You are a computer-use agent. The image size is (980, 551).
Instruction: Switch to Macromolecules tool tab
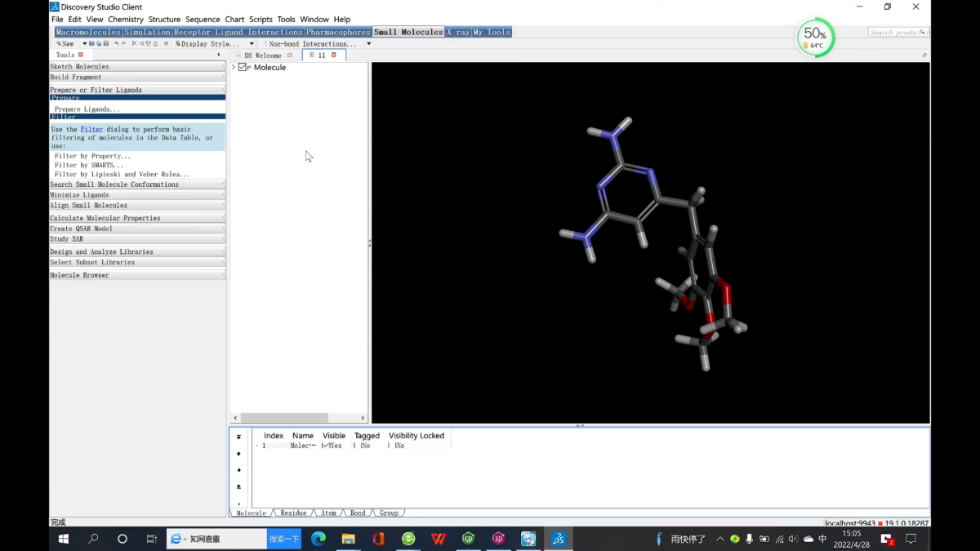coord(88,32)
